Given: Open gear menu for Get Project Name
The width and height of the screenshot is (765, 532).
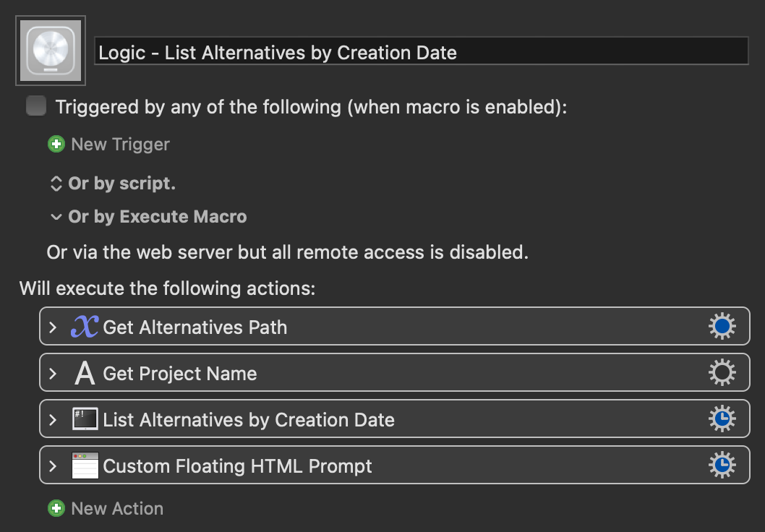Looking at the screenshot, I should click(x=722, y=372).
